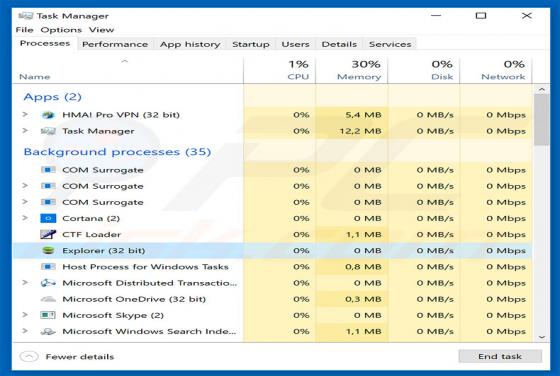This screenshot has width=560, height=376.
Task: Expand the Cortana (2) process group
Action: (25, 218)
